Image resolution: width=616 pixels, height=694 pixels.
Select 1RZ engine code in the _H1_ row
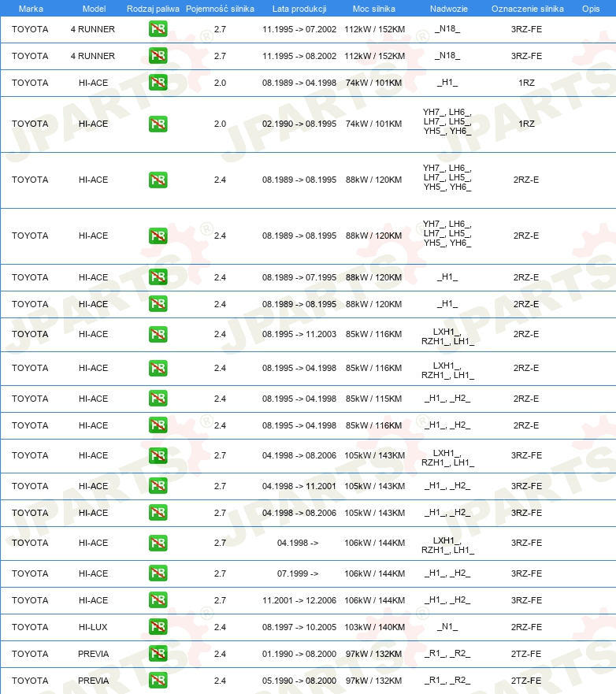[x=527, y=83]
